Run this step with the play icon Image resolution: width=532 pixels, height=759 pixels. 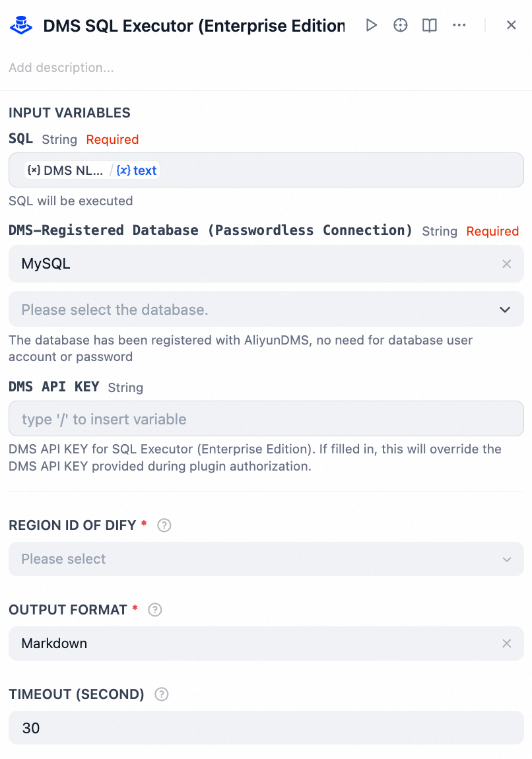372,25
